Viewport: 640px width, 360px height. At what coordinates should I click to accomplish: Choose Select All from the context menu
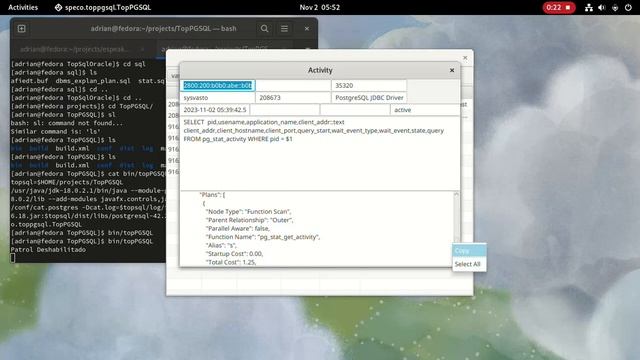point(469,264)
